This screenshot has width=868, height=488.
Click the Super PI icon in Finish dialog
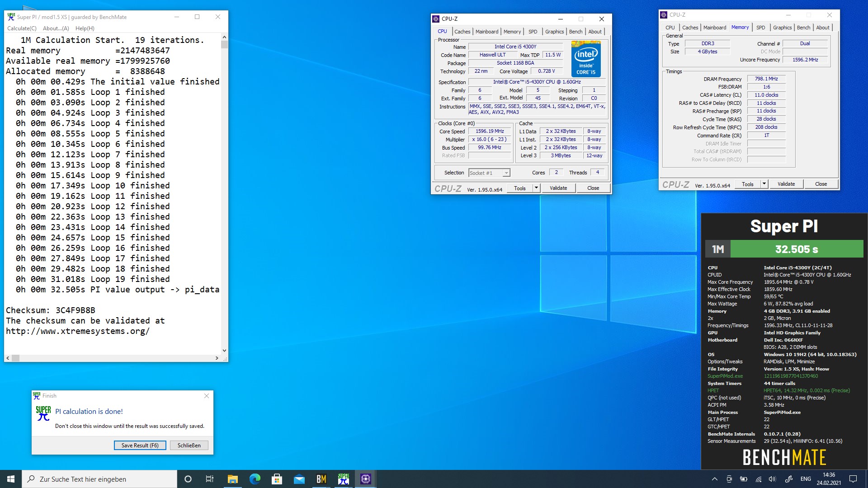[x=43, y=413]
